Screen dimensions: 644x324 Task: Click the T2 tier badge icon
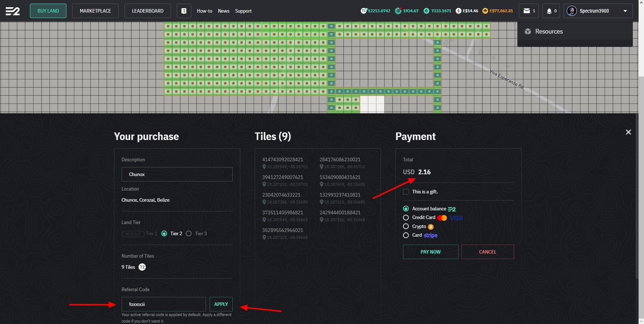pyautogui.click(x=142, y=267)
